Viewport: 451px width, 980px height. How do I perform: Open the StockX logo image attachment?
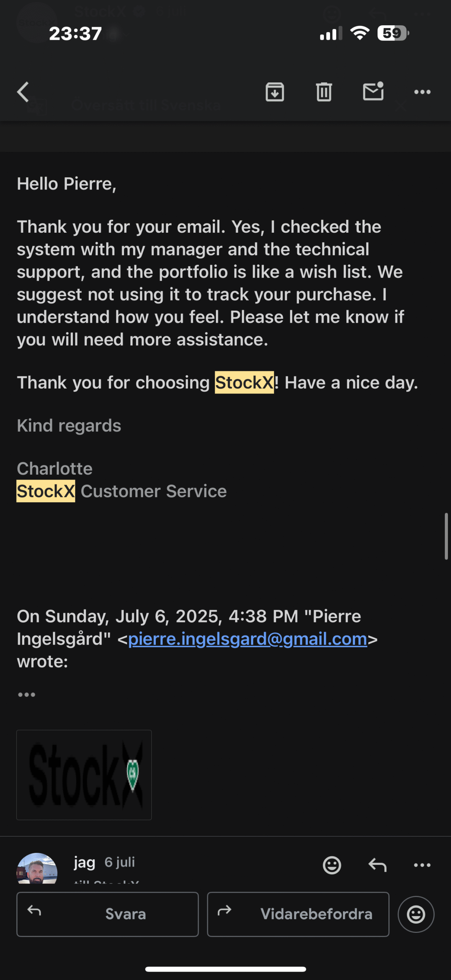pos(84,775)
